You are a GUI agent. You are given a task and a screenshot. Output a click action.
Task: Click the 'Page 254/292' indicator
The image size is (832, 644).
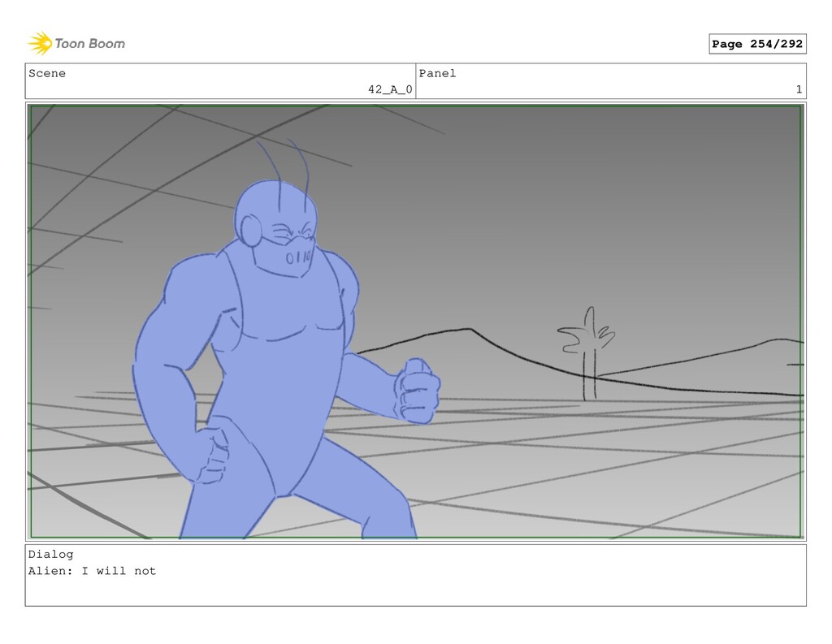(x=757, y=44)
